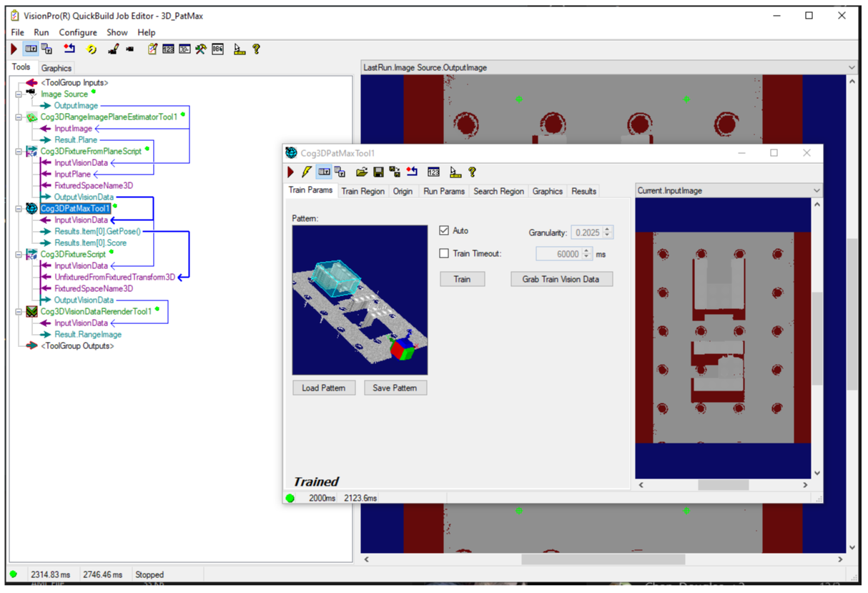Screen dimensions: 868x593
Task: Open the Current.InputImage dropdown
Action: (x=817, y=191)
